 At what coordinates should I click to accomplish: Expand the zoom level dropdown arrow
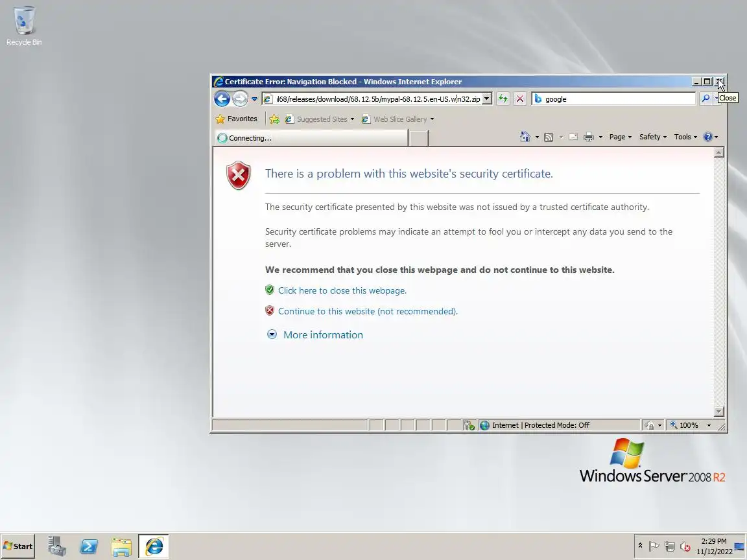point(709,425)
